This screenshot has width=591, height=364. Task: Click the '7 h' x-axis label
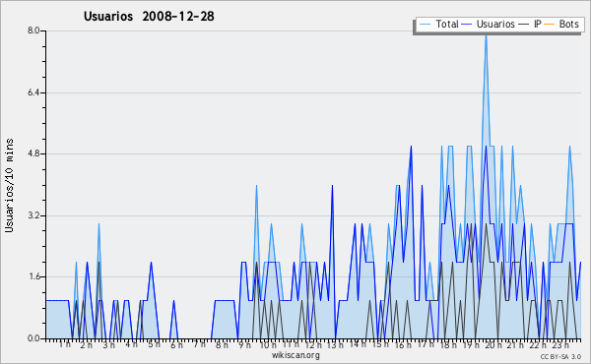(x=199, y=344)
